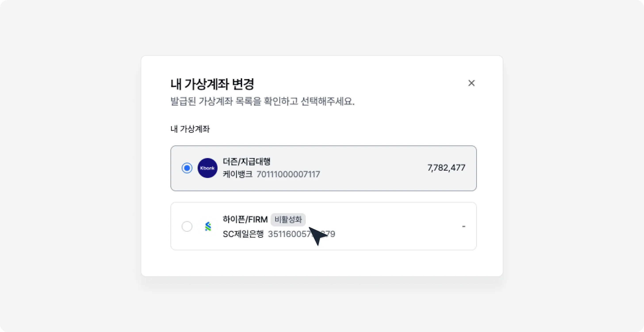Viewport: 644px width, 332px height.
Task: Click the dash balance on 하이픈/FIRM row
Action: [x=464, y=226]
